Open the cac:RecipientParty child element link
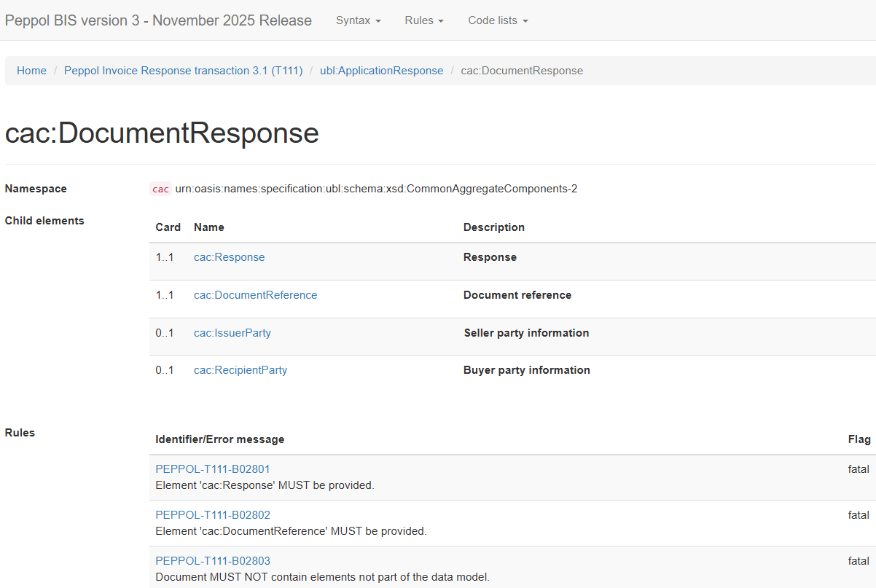 click(240, 370)
